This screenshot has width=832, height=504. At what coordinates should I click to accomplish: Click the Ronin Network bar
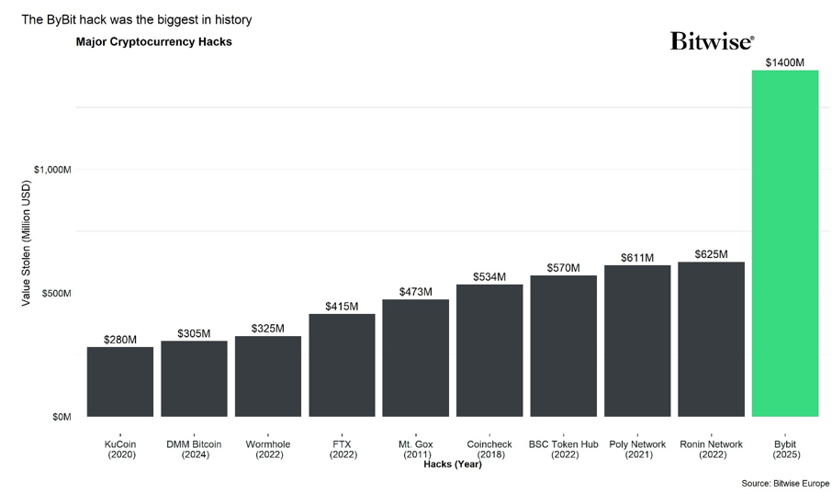tap(711, 339)
